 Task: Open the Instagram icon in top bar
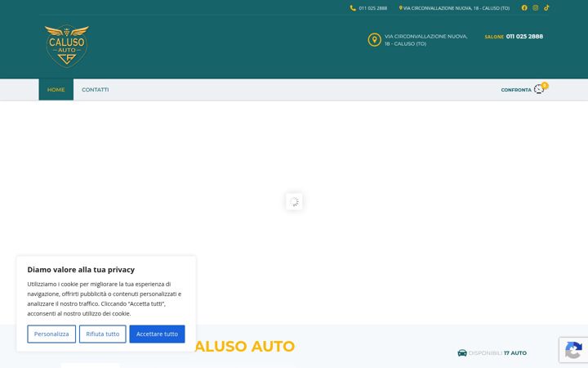pos(536,7)
